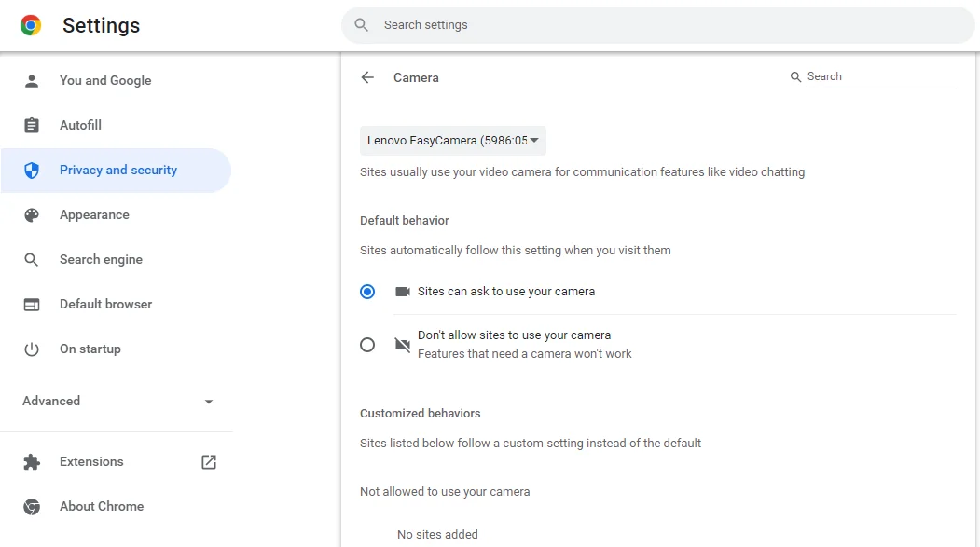980x547 pixels.
Task: Click the Extensions external link icon
Action: [x=209, y=462]
